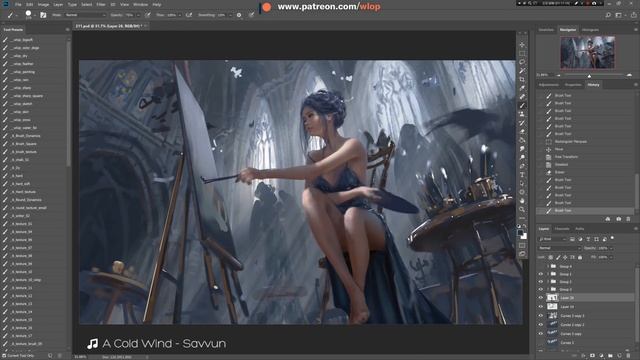Select the Crop tool

(522, 79)
